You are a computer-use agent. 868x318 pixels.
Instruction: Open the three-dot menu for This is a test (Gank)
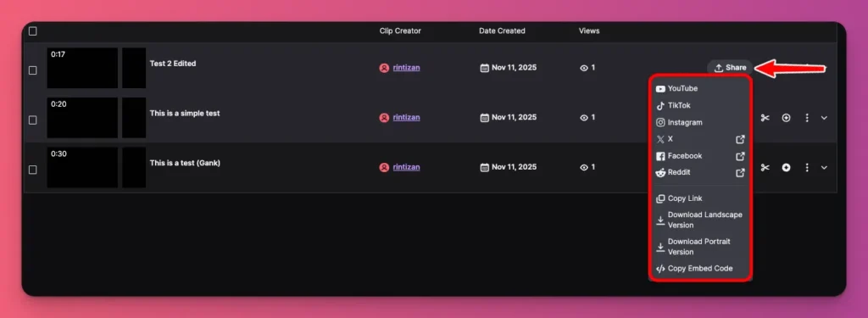pos(807,167)
